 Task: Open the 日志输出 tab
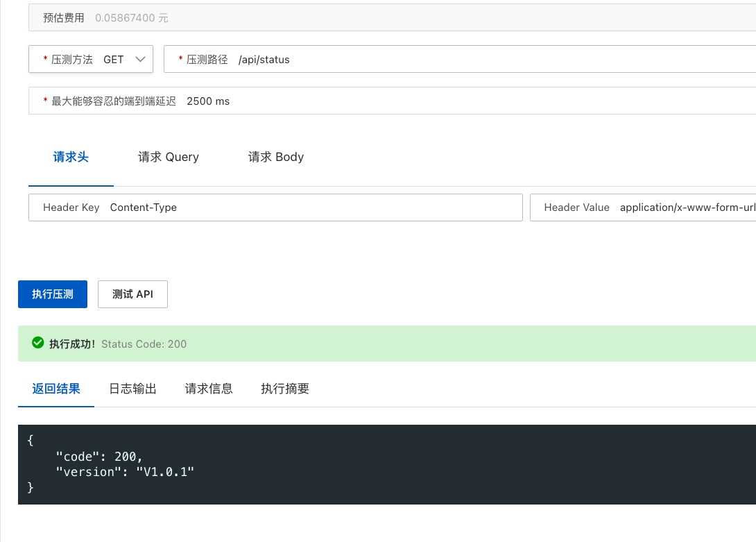[132, 389]
